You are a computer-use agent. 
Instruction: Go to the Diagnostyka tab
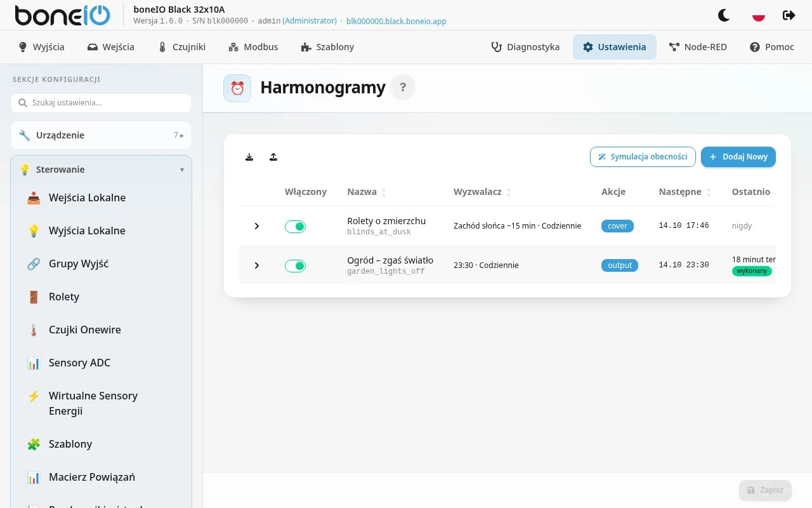click(x=525, y=47)
